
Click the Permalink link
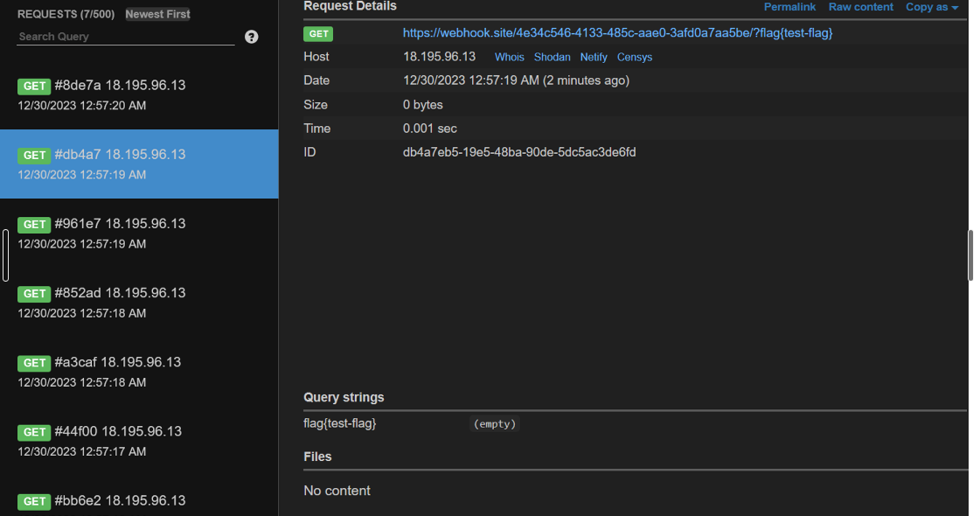[x=789, y=7]
